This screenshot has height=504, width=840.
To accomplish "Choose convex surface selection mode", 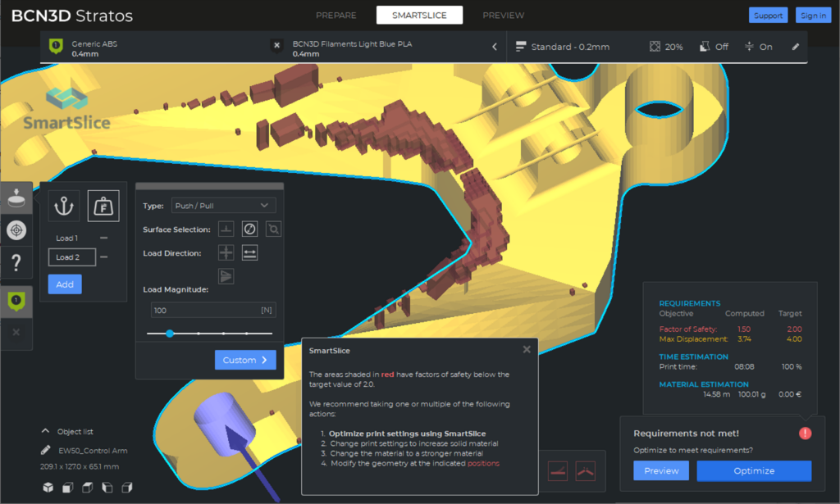I will 273,229.
